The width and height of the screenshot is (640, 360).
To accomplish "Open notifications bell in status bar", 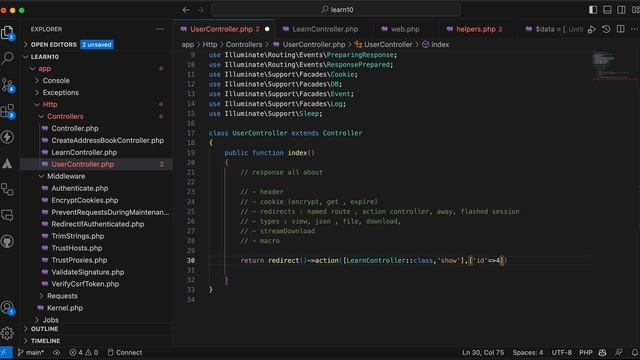I will tap(635, 353).
